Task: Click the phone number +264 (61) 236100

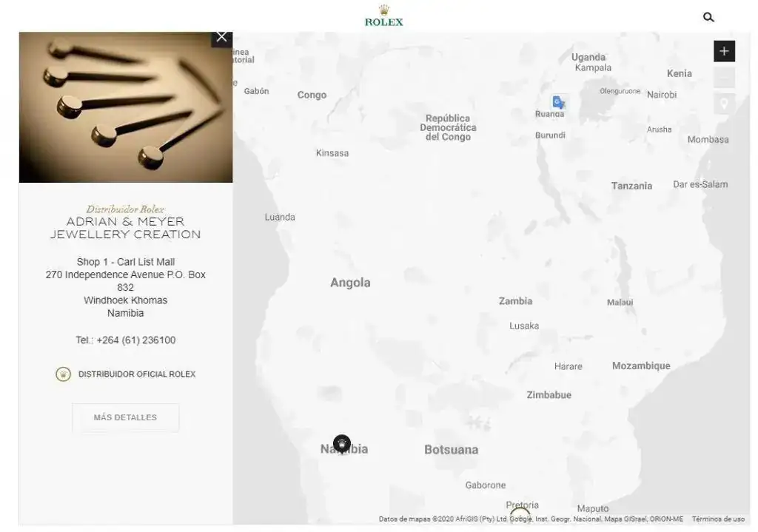Action: (x=136, y=340)
